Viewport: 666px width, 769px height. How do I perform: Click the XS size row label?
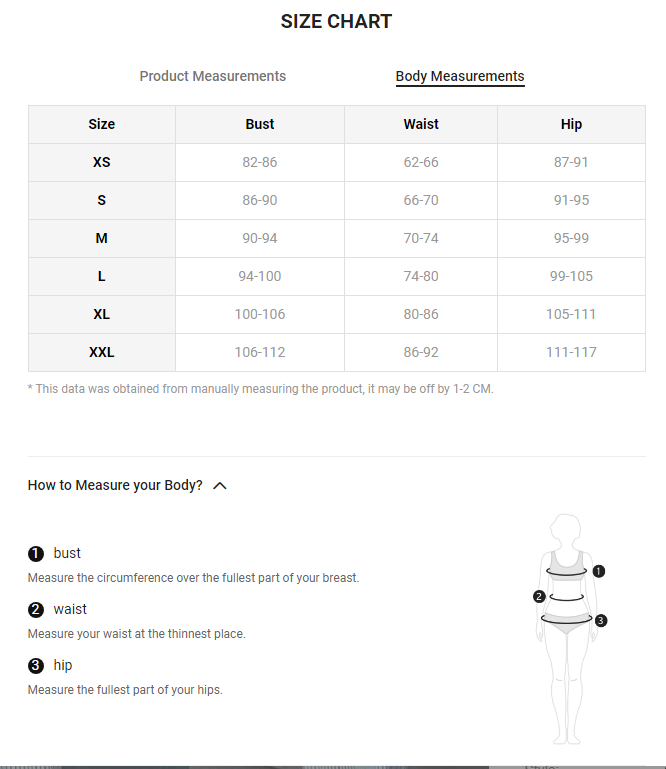[102, 162]
